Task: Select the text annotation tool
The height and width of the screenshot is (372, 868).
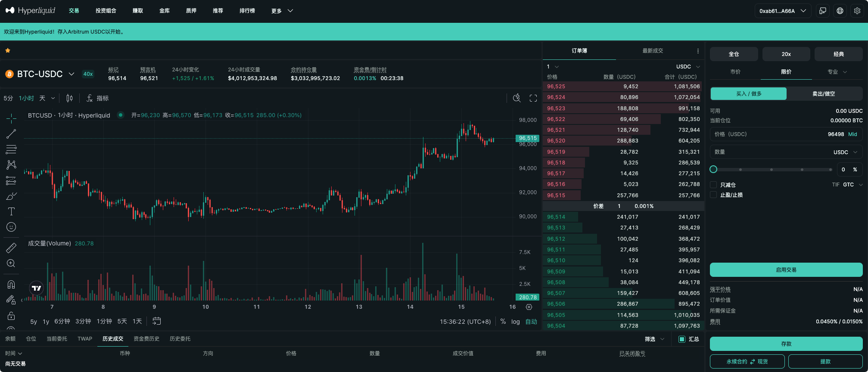Action: [11, 211]
